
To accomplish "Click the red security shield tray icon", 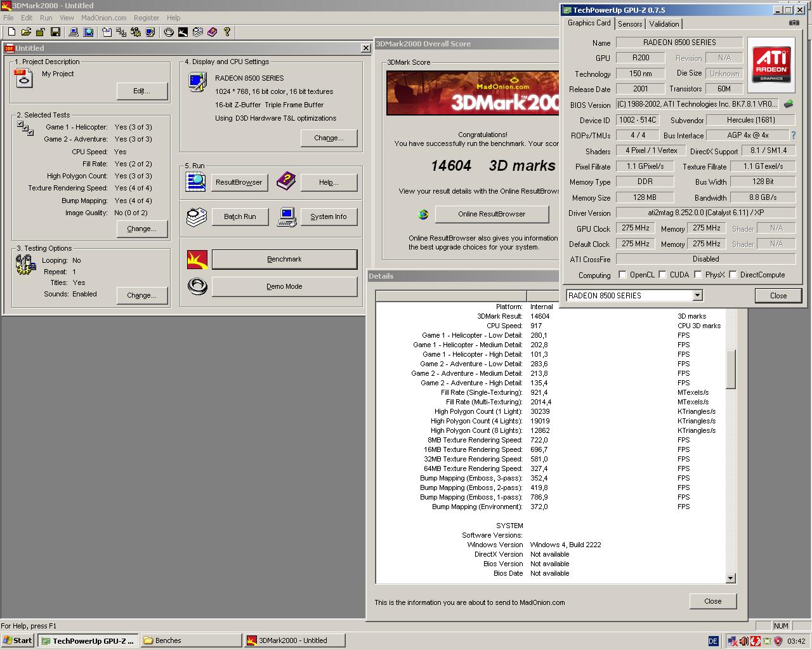I will pos(778,641).
